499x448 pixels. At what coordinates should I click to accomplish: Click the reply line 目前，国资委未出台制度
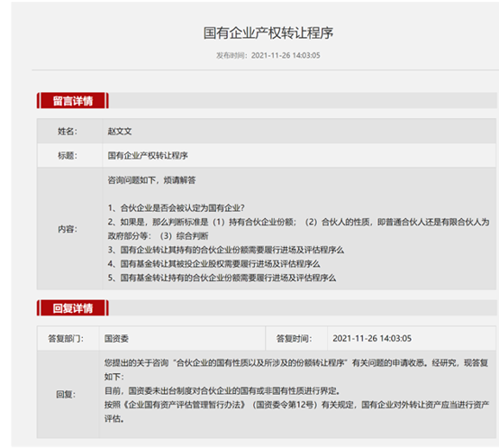(222, 390)
